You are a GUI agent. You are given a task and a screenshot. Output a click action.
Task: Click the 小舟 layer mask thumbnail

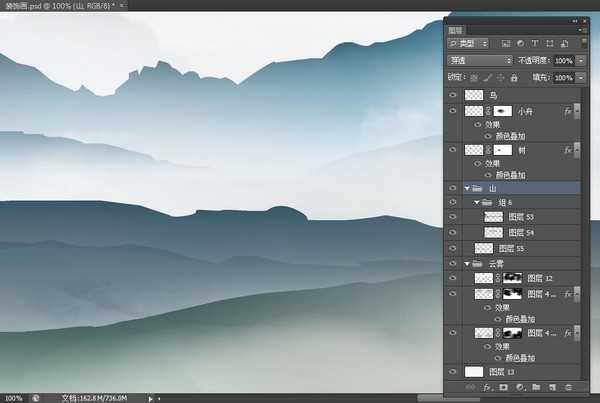click(503, 111)
